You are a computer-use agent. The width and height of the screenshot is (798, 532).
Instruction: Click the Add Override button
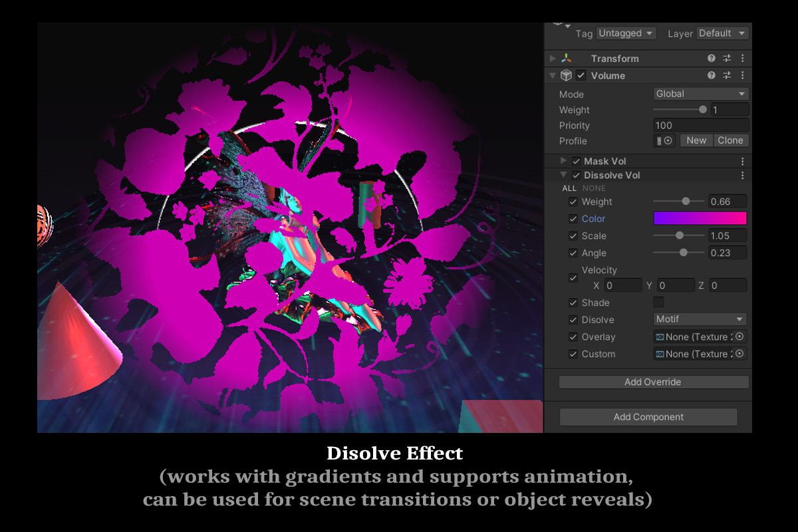coord(652,382)
